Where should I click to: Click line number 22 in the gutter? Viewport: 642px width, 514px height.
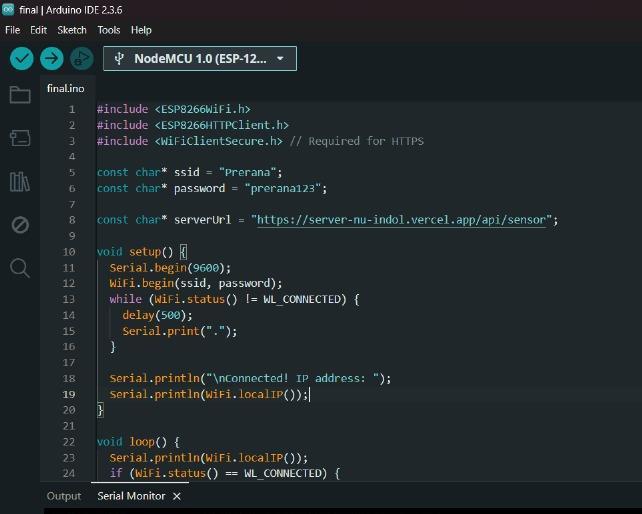(69, 442)
